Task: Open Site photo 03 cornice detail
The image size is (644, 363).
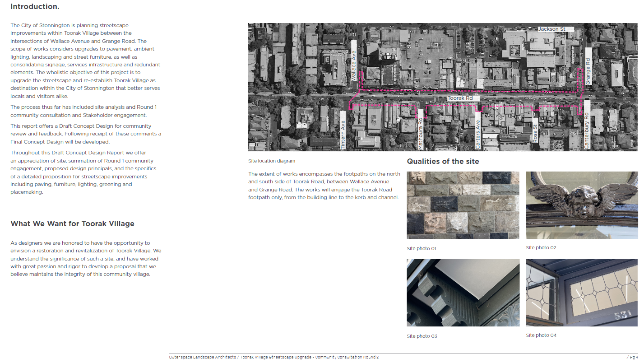Action: (463, 293)
